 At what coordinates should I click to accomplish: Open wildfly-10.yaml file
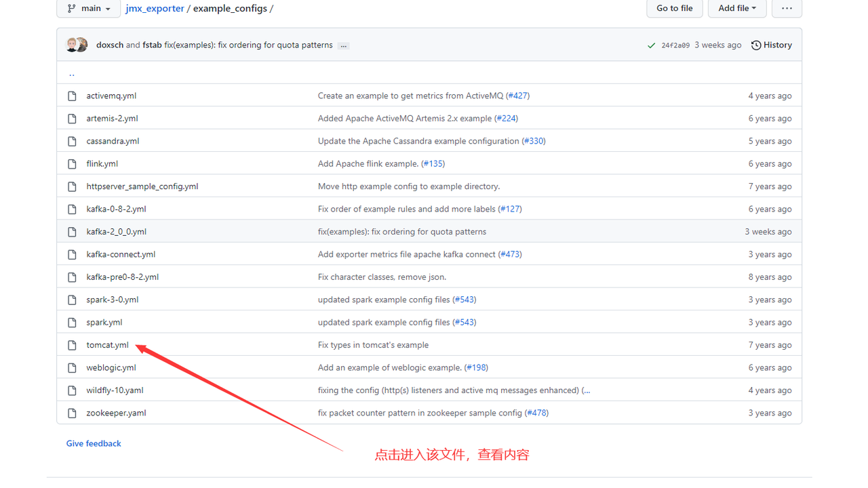(x=115, y=390)
